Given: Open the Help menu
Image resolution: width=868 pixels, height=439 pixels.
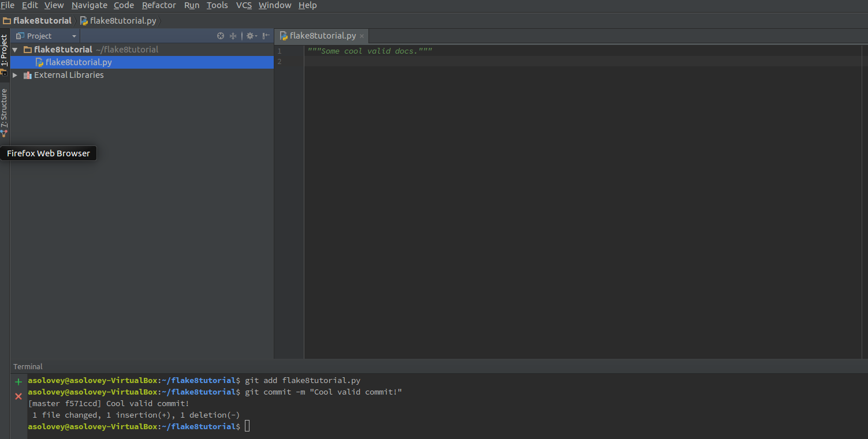Looking at the screenshot, I should (x=308, y=5).
